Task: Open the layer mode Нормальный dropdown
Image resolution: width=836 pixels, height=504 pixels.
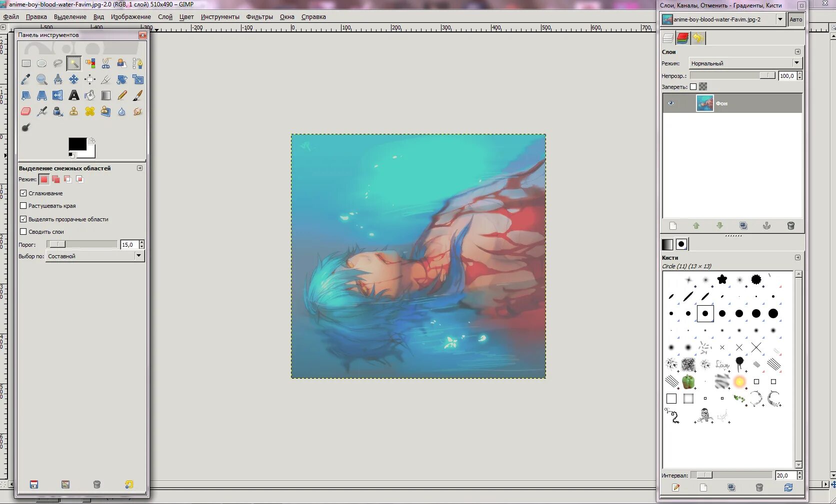Action: (x=745, y=63)
